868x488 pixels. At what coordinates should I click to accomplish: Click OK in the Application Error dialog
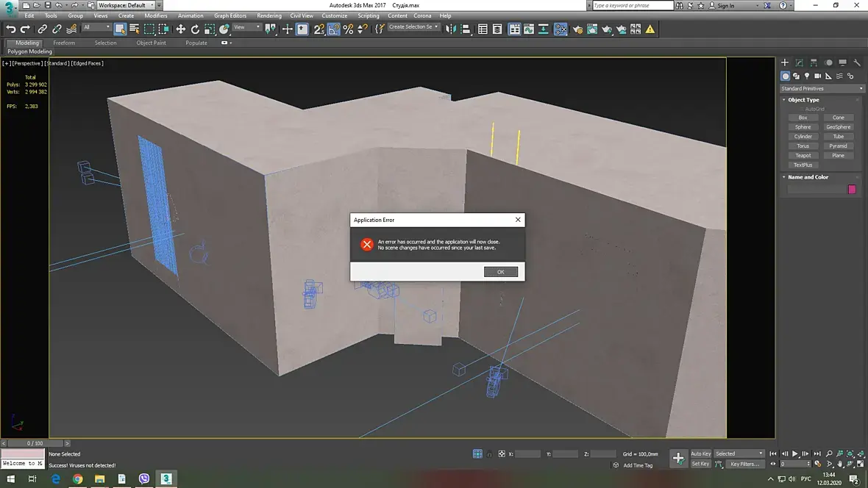(500, 272)
